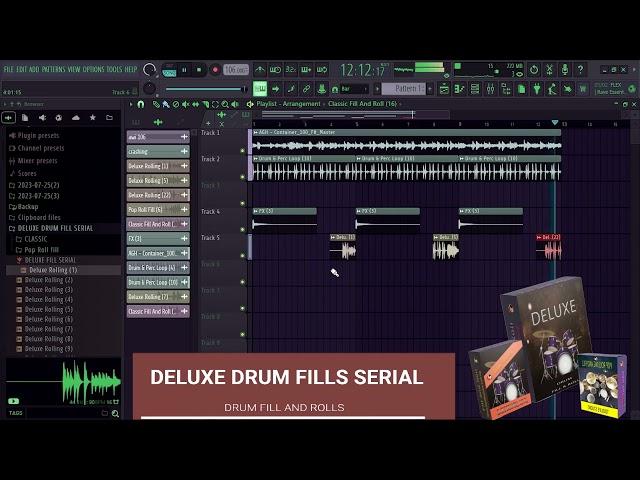This screenshot has width=640, height=480.
Task: Open the EDIT menu
Action: [x=22, y=69]
